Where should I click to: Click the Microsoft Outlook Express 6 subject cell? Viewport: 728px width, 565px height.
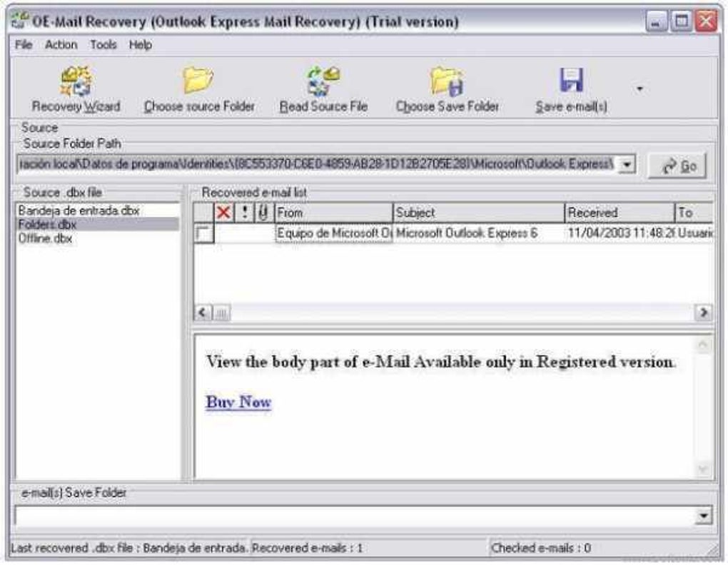click(x=479, y=233)
